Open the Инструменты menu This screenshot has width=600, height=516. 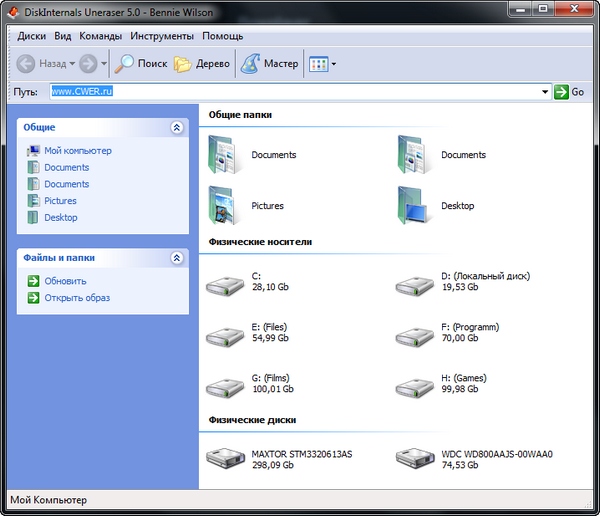tap(161, 36)
